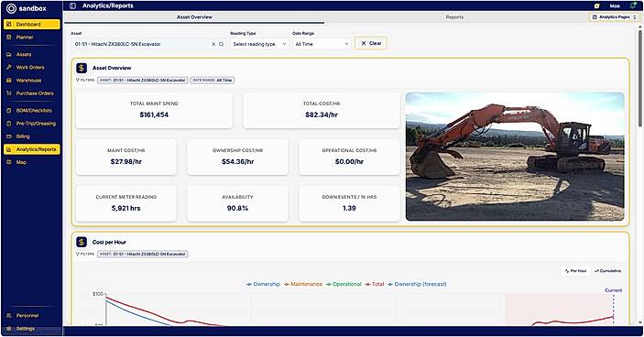644x337 pixels.
Task: Click the Current Meter Reading 5,921 hrs
Action: (126, 208)
